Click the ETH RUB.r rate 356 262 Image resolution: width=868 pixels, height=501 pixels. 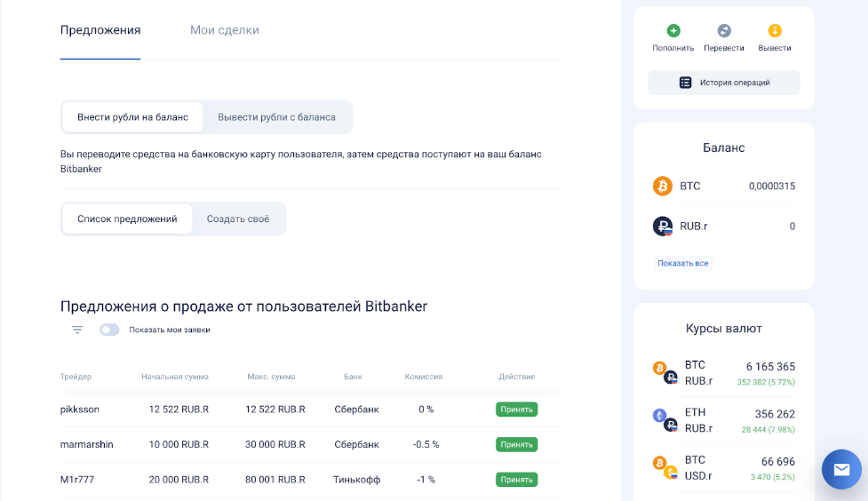pyautogui.click(x=775, y=414)
